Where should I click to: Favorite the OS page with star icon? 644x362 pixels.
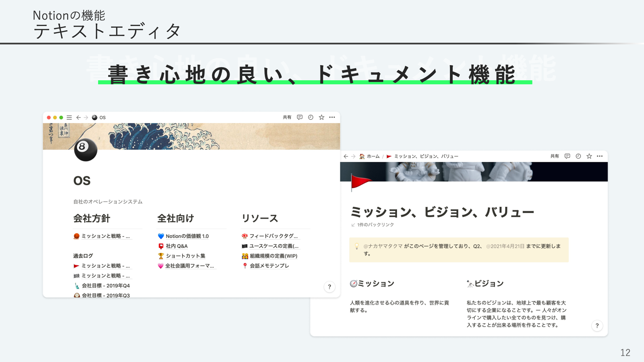321,117
